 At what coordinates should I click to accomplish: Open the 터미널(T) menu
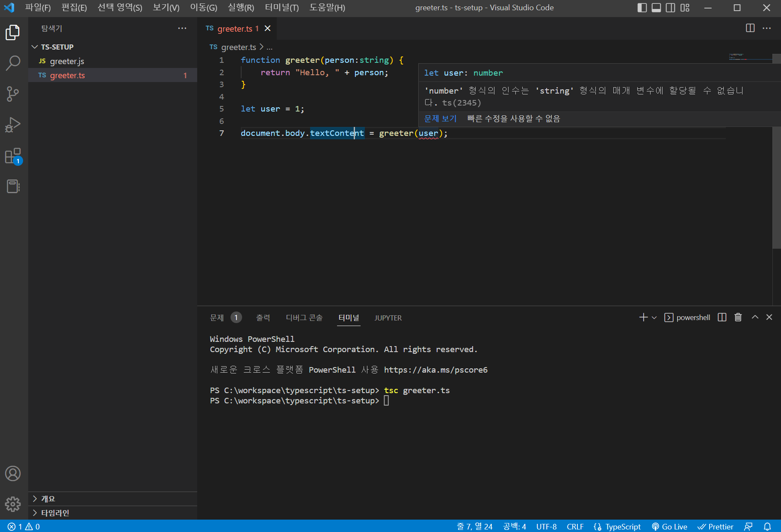(x=282, y=8)
